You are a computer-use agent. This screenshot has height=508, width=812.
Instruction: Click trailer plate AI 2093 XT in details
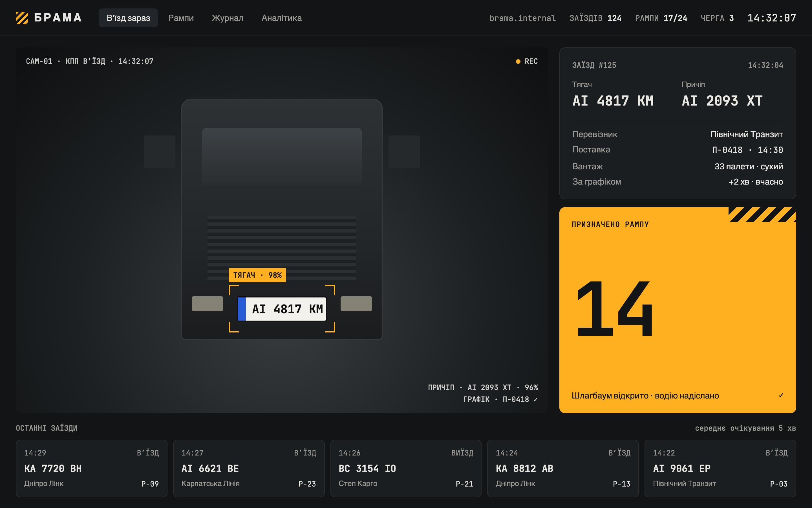coord(722,101)
